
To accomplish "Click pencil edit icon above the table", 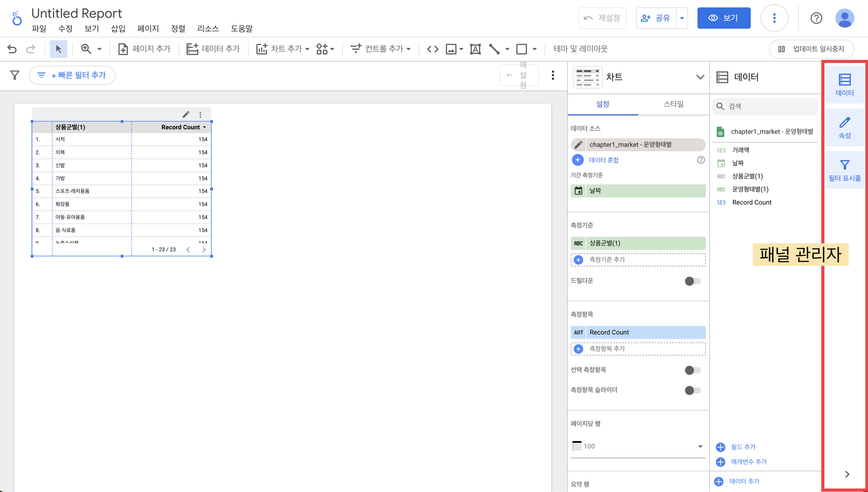I will pos(186,115).
